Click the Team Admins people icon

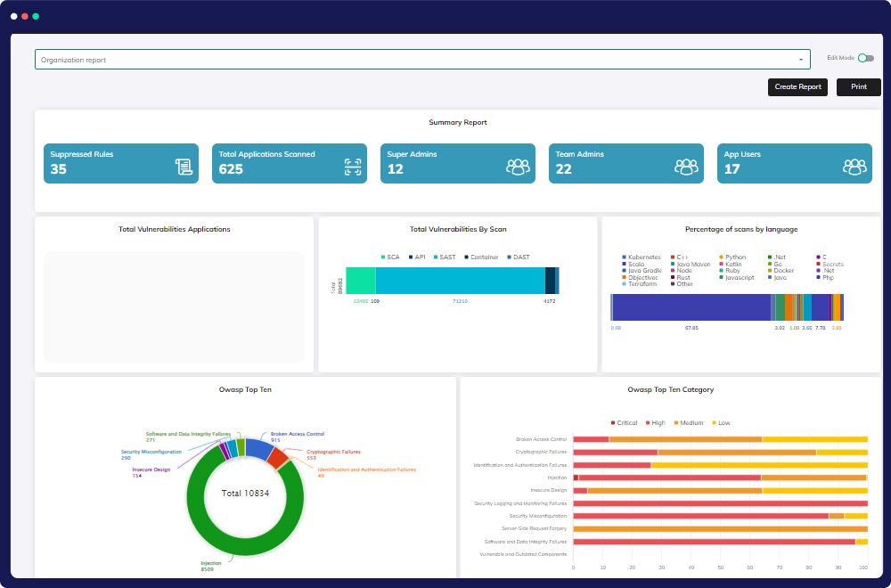tap(686, 167)
